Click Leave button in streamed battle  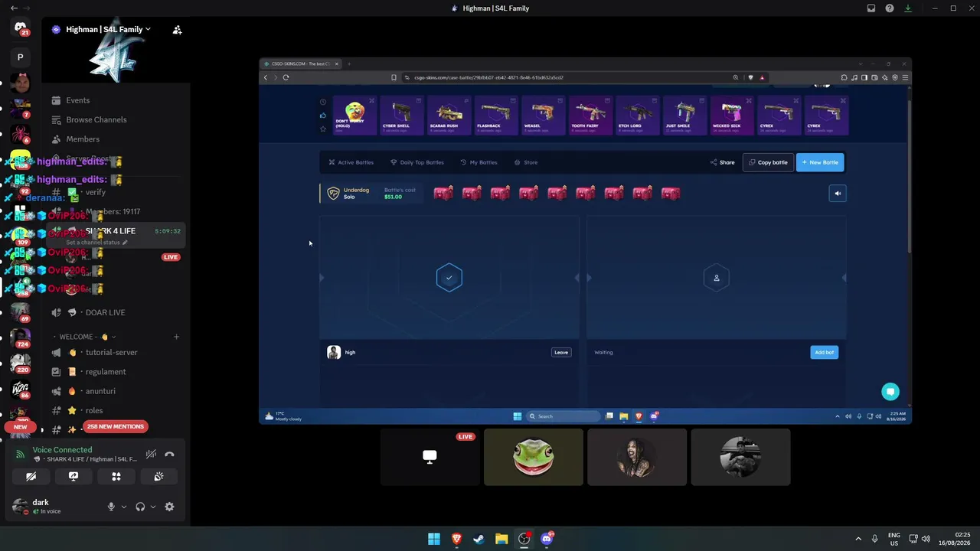click(x=561, y=352)
